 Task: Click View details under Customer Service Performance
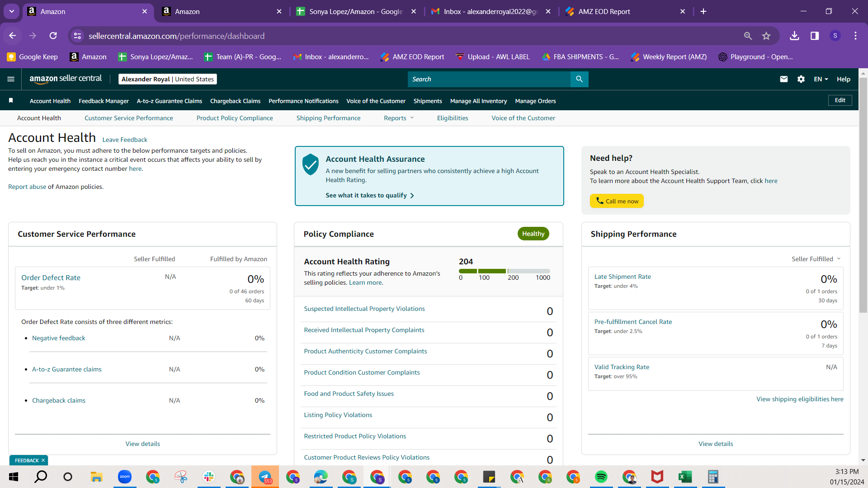click(x=143, y=444)
